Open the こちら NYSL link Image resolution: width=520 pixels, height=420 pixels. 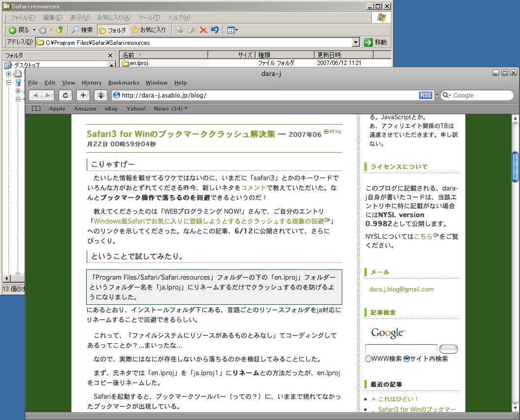pos(423,236)
